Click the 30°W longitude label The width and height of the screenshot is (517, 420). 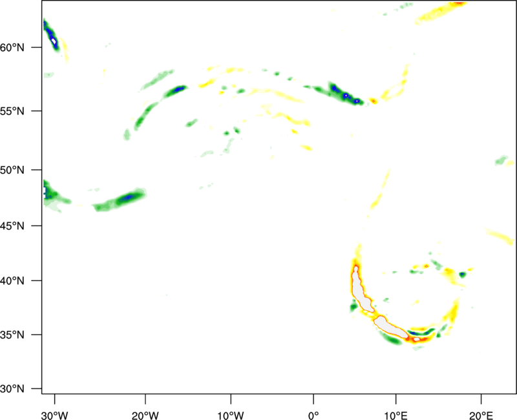click(55, 415)
